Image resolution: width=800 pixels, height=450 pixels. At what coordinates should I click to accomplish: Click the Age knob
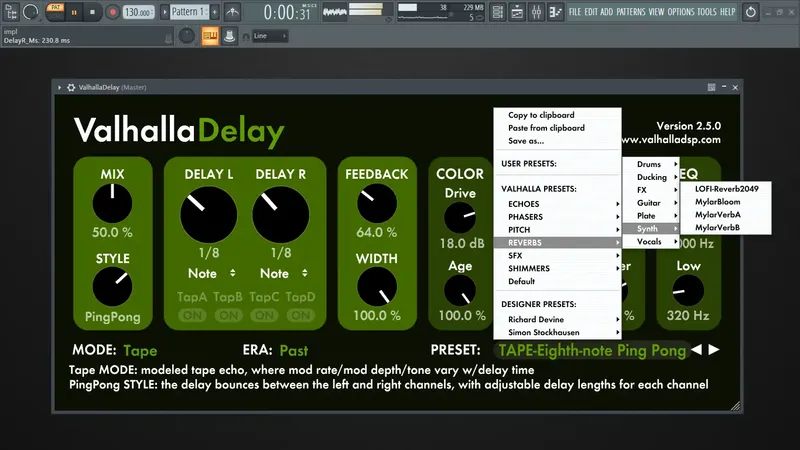pos(460,291)
